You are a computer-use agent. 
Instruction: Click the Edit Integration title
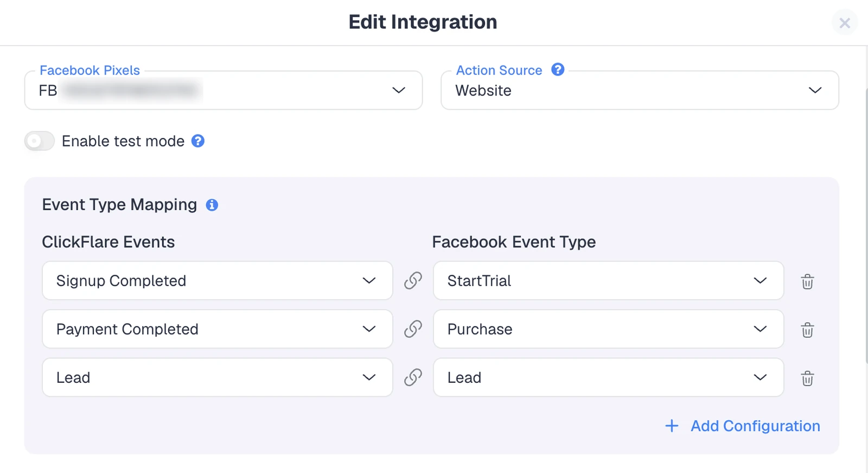point(423,22)
